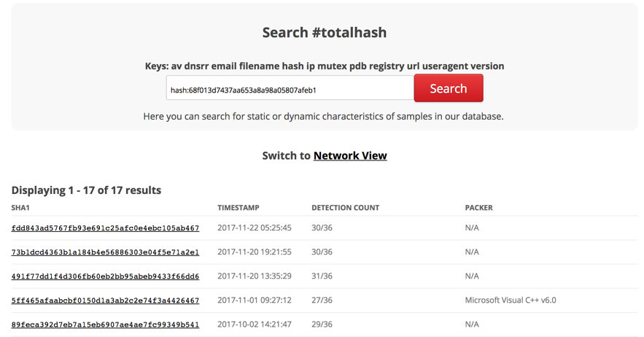This screenshot has height=337, width=644.
Task: Click the DETECTION COUNT column header
Action: point(346,208)
